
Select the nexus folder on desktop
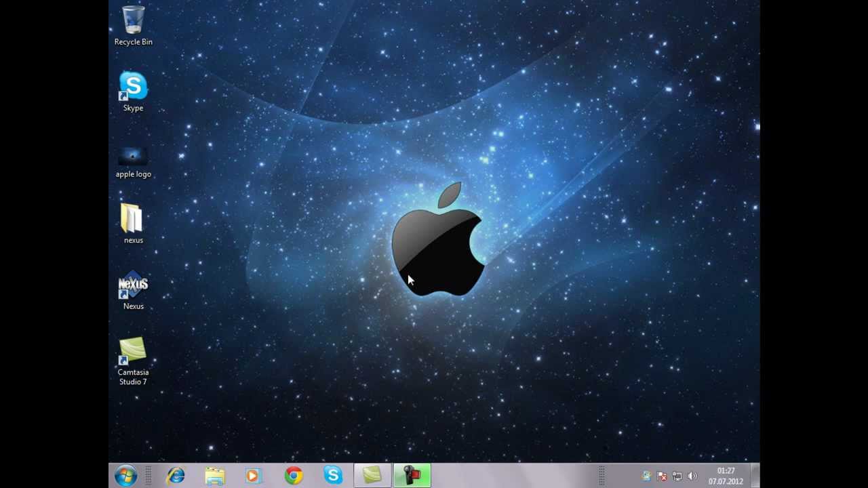tap(133, 224)
